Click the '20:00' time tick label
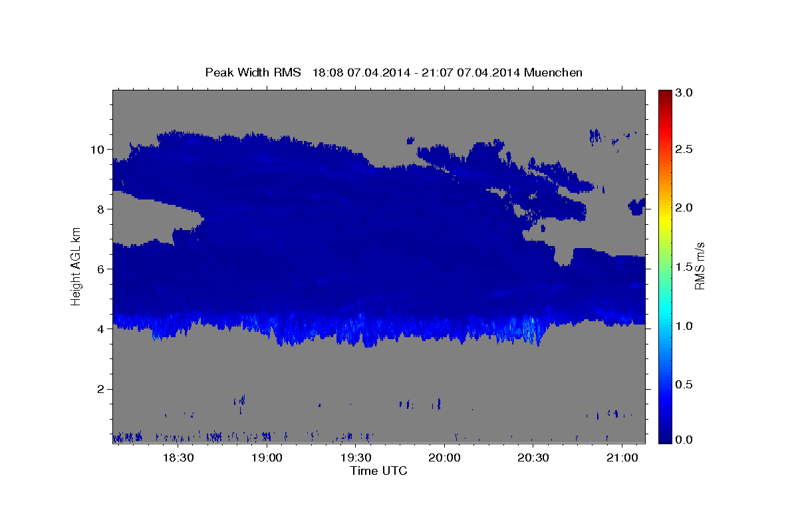Viewport: 798px width, 532px height. tap(444, 458)
